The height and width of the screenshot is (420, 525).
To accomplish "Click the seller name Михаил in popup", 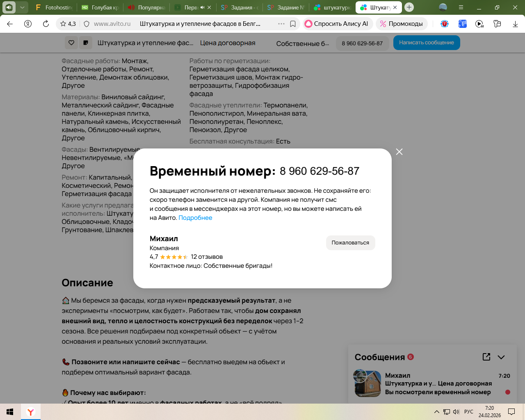I will click(164, 239).
